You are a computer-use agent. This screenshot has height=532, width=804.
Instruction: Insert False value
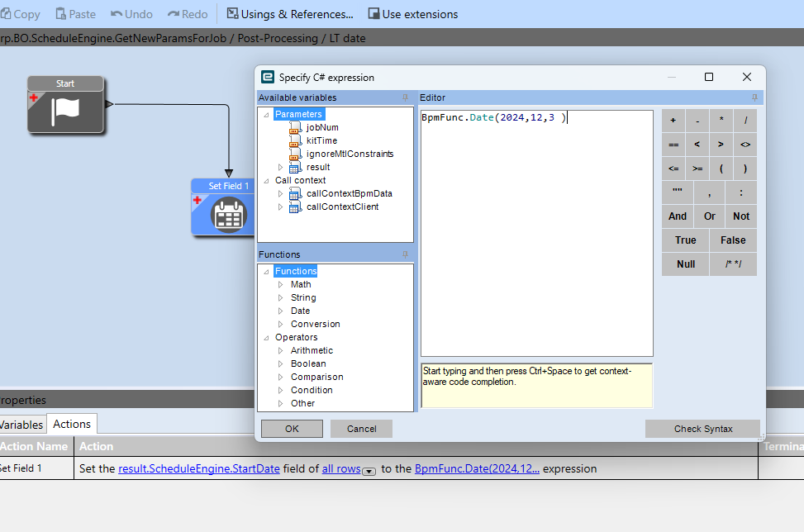pyautogui.click(x=733, y=240)
